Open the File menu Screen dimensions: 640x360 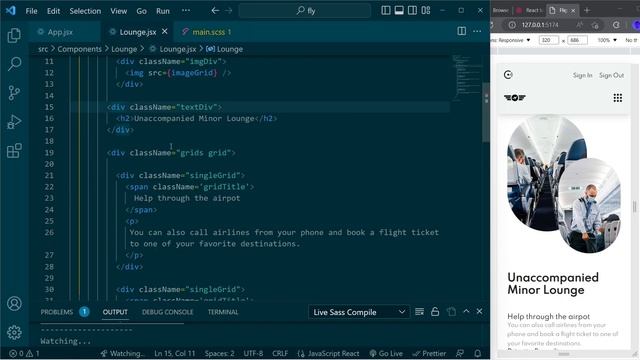pyautogui.click(x=31, y=11)
